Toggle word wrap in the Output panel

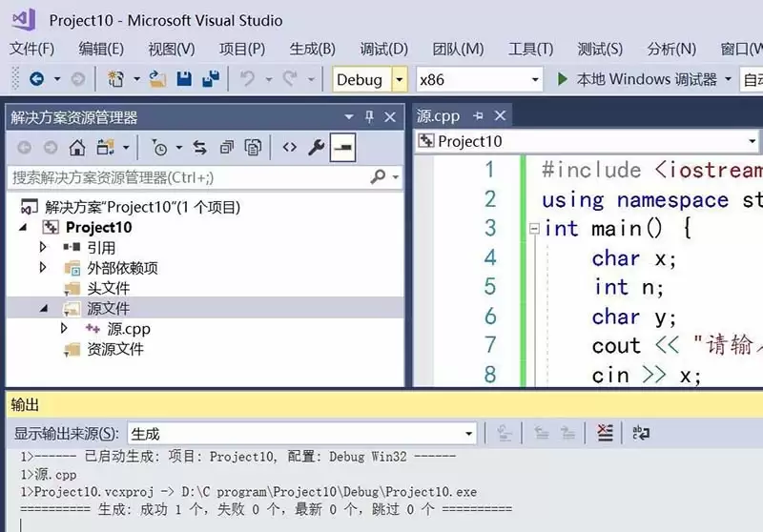[641, 433]
